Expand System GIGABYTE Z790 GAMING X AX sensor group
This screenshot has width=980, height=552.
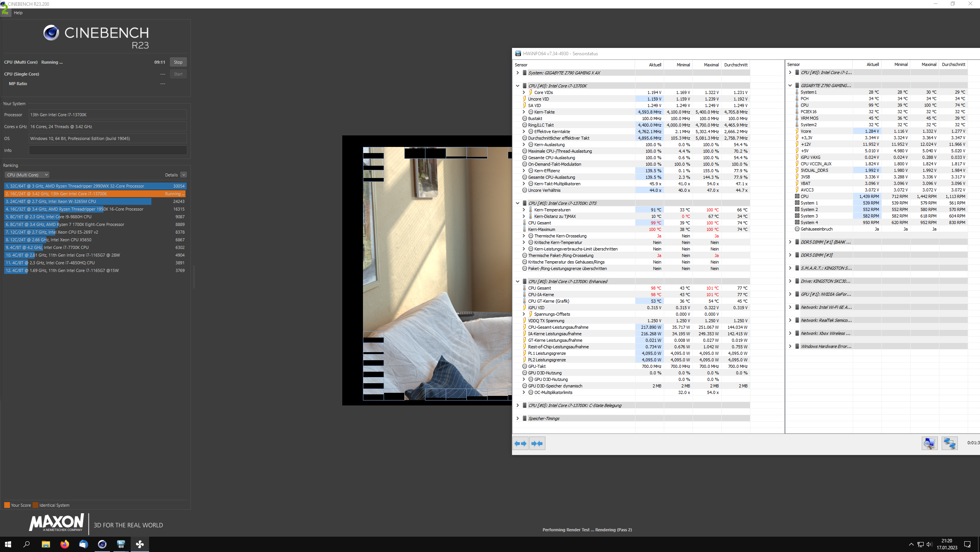(x=517, y=73)
